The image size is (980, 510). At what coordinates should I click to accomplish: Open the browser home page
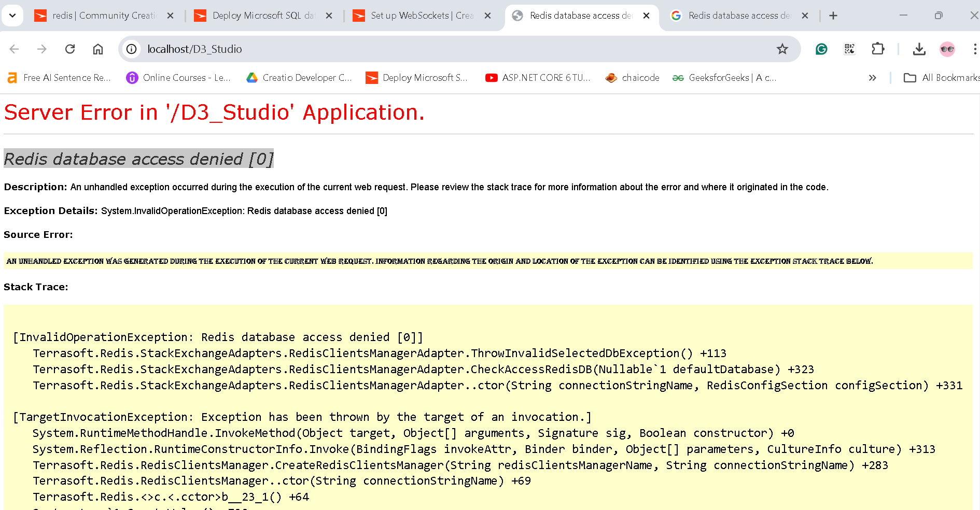[x=98, y=49]
